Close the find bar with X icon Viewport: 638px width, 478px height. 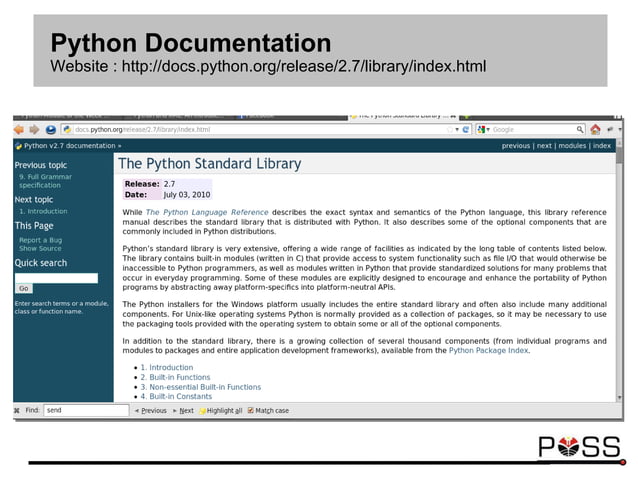point(17,410)
